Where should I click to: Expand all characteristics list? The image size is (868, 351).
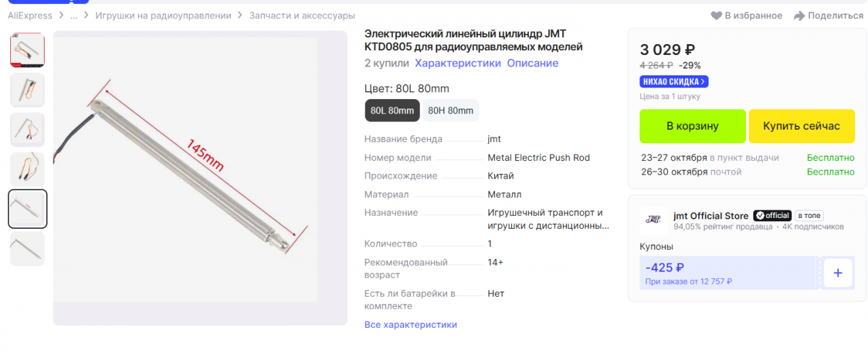[410, 325]
